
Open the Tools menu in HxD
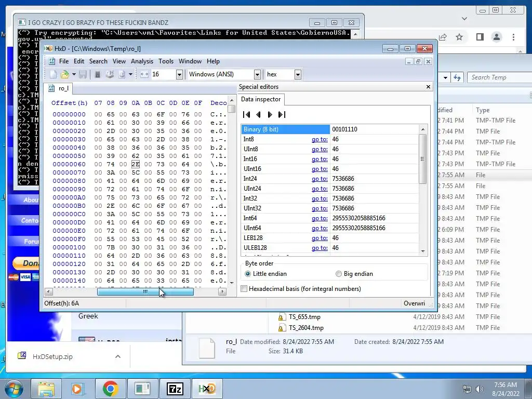166,61
